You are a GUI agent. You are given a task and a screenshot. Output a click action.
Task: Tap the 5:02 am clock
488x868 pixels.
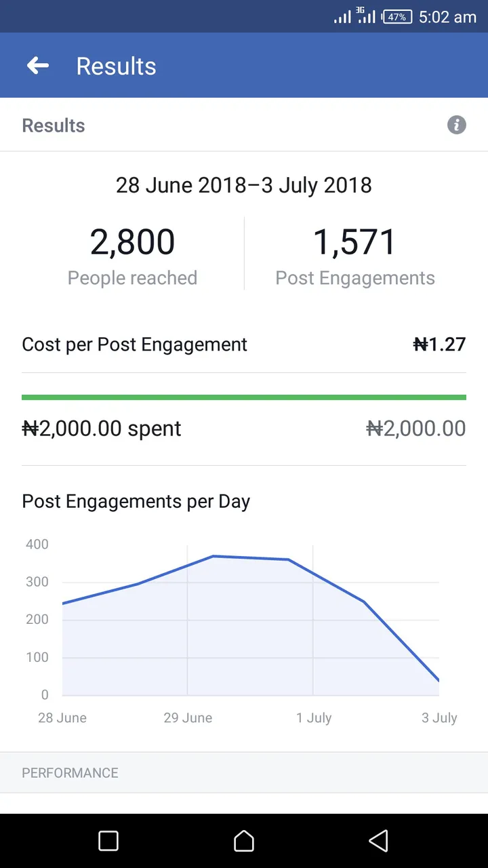pos(448,17)
